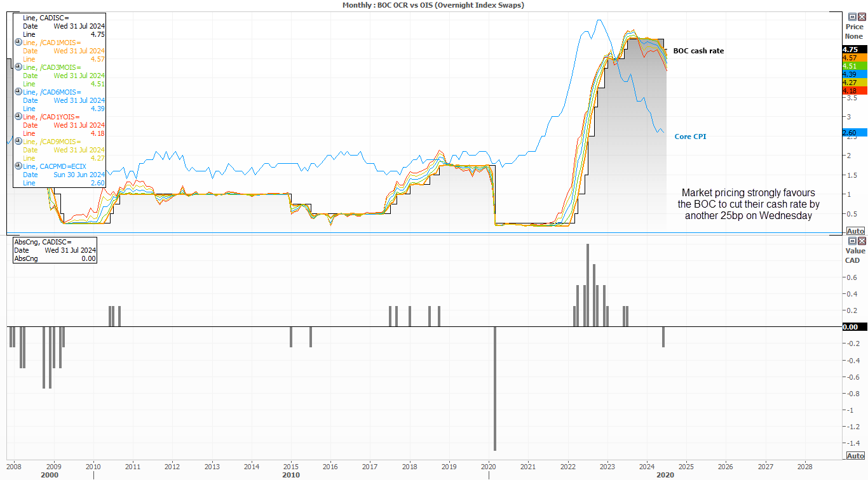868x480 pixels.
Task: Click the 'Market pricing strongly favours' annotation text
Action: pyautogui.click(x=747, y=192)
